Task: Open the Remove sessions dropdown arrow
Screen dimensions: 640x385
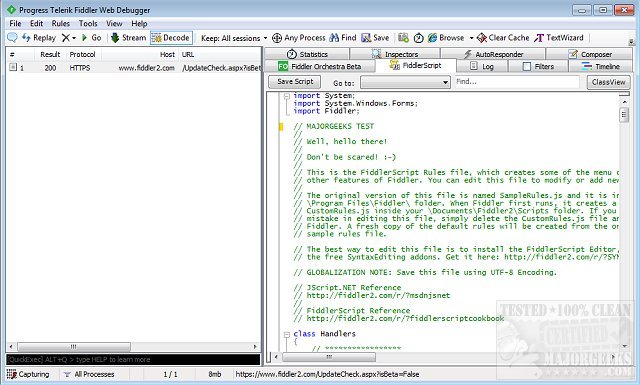Action: pos(74,38)
